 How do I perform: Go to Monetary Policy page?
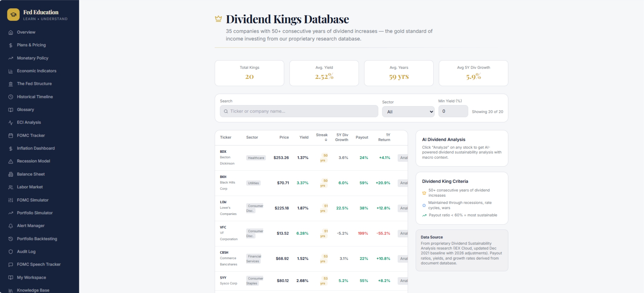(33, 58)
